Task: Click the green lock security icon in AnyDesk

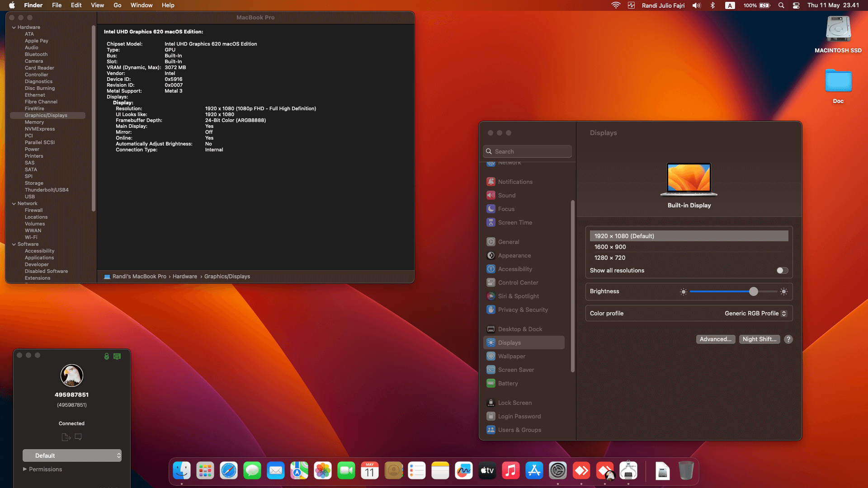Action: (107, 356)
